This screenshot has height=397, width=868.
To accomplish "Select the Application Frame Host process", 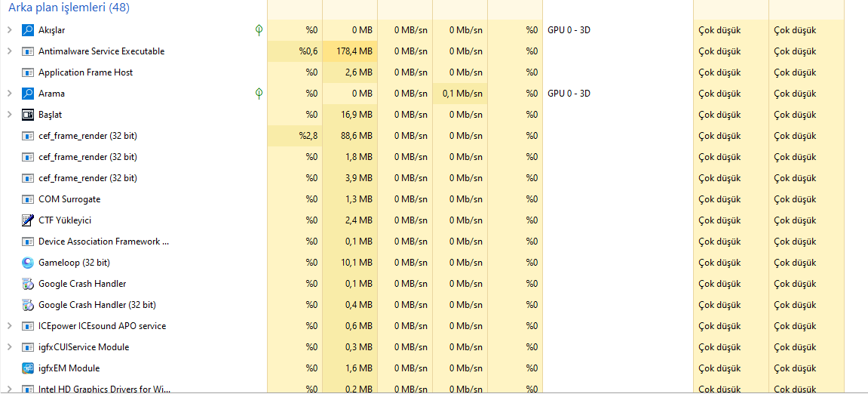I will (85, 72).
